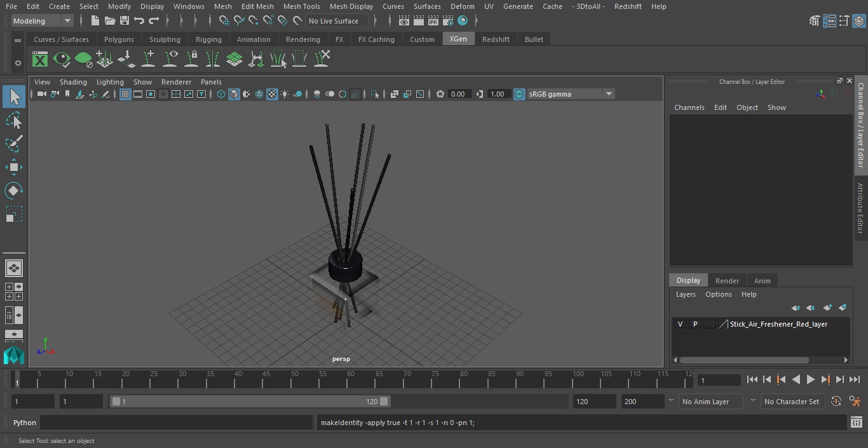Open the Mesh Tools menu
Image resolution: width=868 pixels, height=448 pixels.
tap(301, 6)
